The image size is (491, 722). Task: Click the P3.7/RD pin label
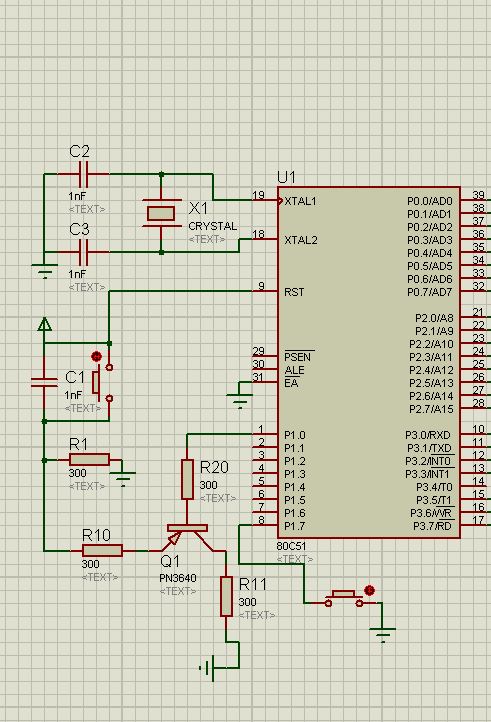(x=432, y=526)
